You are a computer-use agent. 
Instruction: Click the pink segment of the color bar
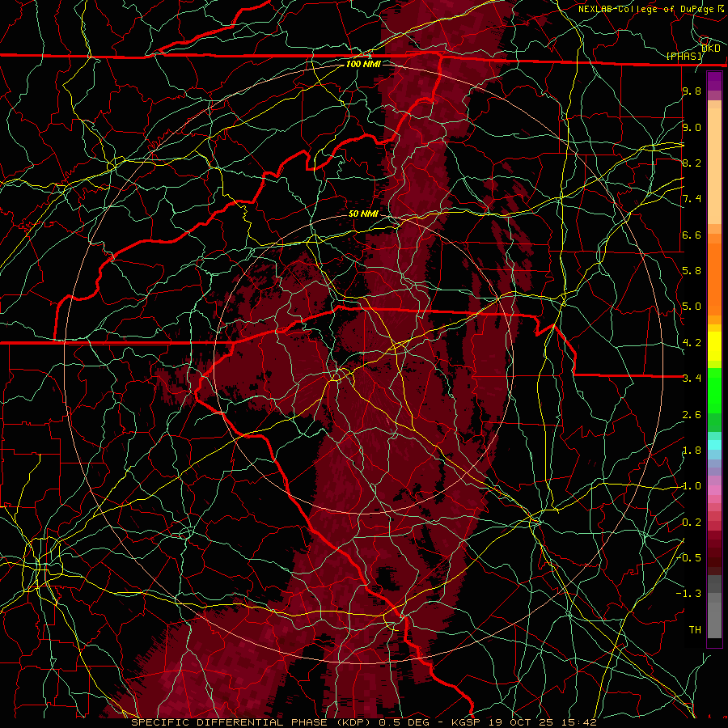[714, 490]
